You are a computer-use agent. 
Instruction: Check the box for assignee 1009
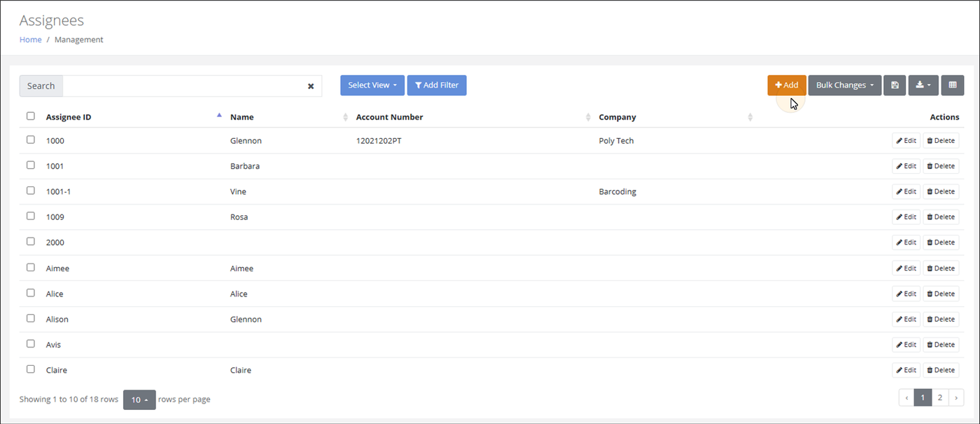(x=31, y=216)
